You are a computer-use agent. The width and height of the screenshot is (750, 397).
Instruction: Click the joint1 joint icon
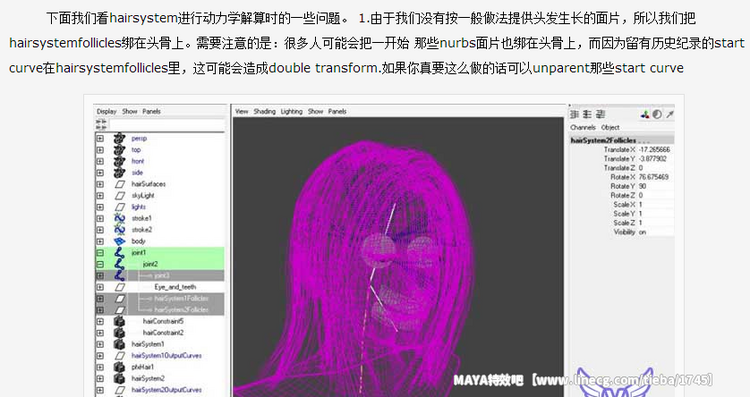[x=120, y=253]
